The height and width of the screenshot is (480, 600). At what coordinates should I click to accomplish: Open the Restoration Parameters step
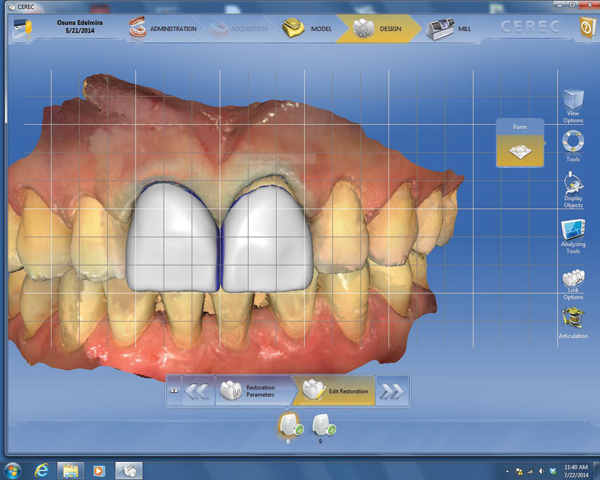click(x=254, y=391)
